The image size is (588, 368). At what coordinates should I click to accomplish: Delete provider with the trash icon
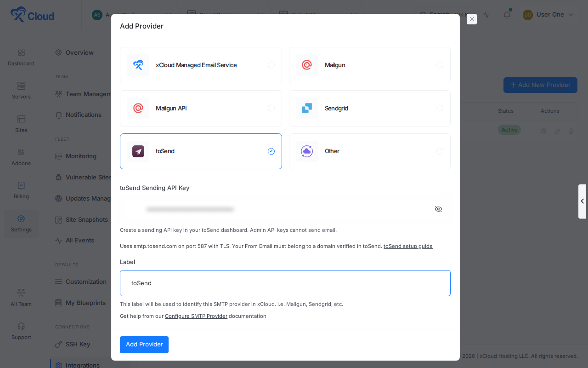[571, 131]
